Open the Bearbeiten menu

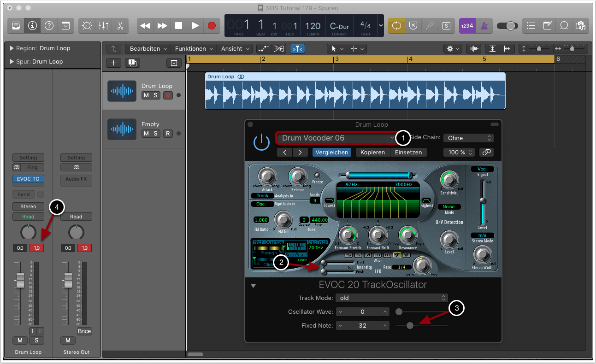pos(148,48)
